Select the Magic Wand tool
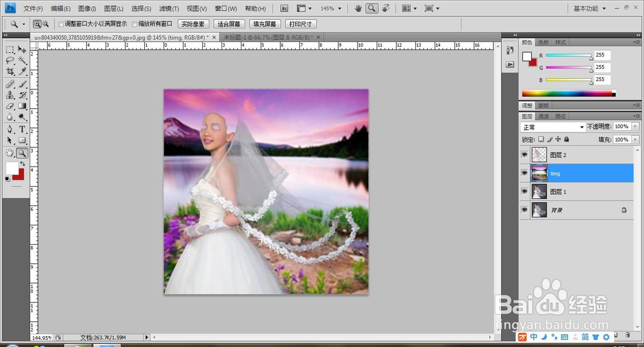The height and width of the screenshot is (347, 644). [22, 61]
